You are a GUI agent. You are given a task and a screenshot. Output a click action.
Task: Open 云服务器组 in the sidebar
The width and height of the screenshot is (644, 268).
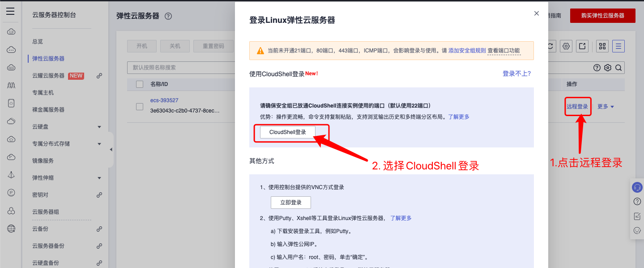[46, 212]
